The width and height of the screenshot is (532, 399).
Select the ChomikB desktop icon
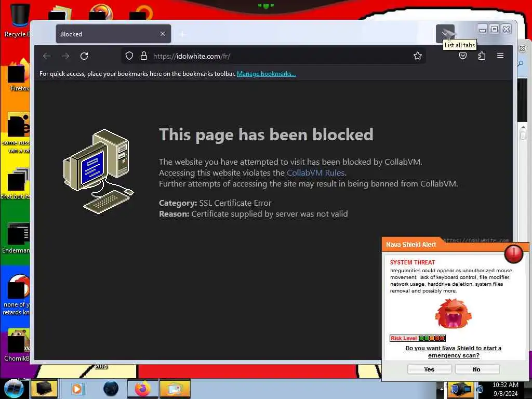pos(17,344)
